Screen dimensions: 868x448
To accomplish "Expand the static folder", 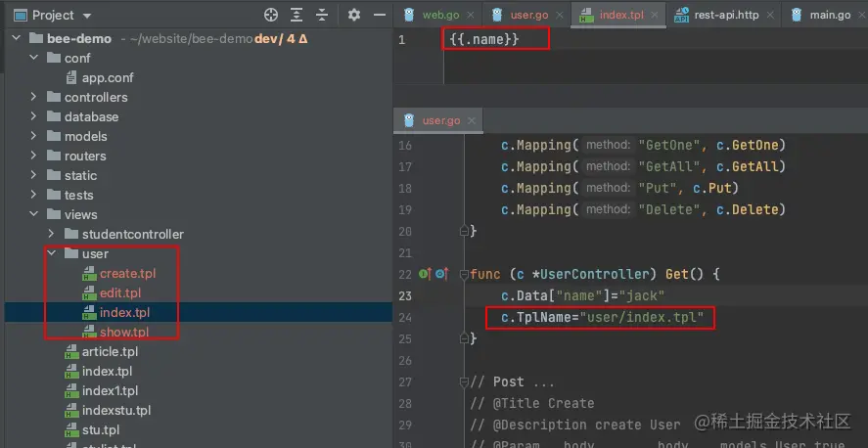I will pos(34,175).
